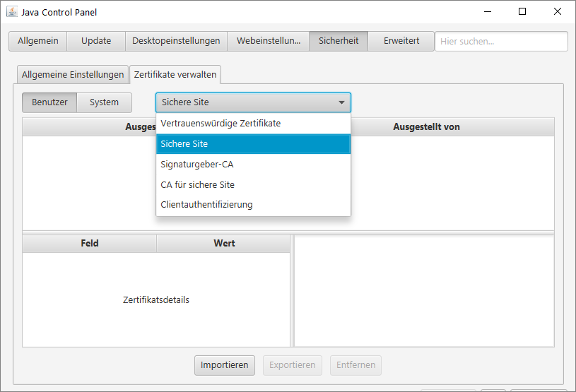Open the Allgemein tab
The image size is (576, 392).
point(38,41)
